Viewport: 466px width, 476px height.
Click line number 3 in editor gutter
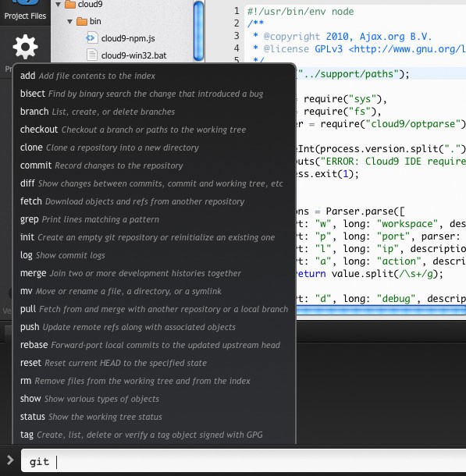(237, 36)
